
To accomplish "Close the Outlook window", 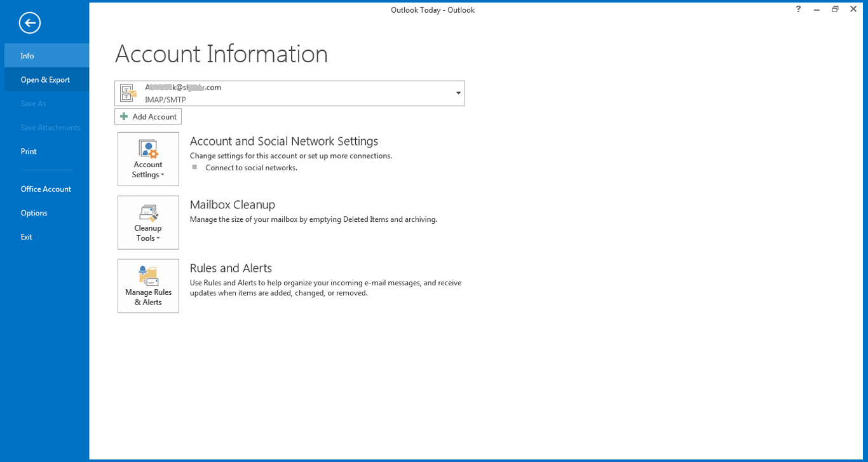I will pos(853,9).
